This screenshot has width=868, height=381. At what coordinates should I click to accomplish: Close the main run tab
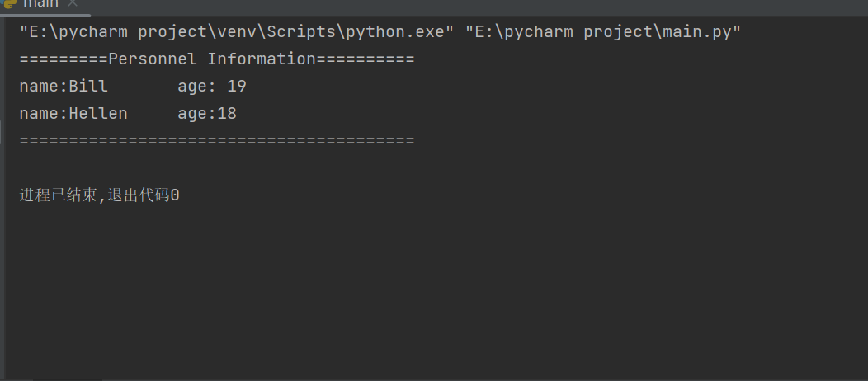[x=72, y=4]
